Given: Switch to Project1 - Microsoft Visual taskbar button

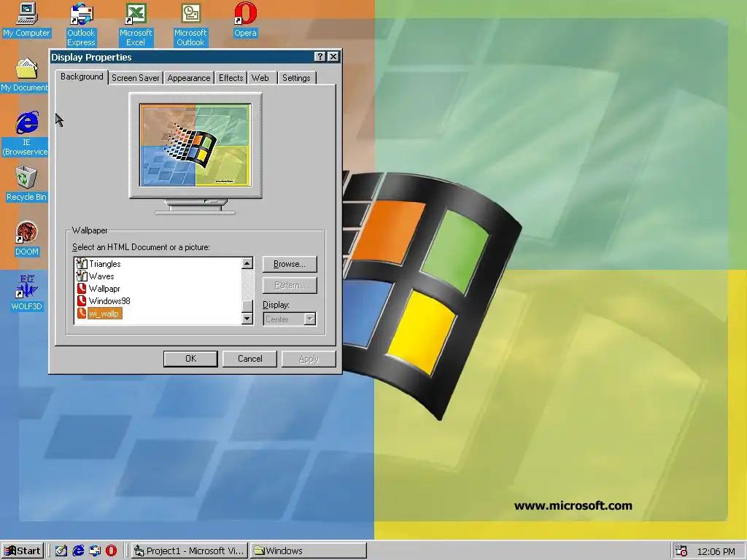Looking at the screenshot, I should click(189, 551).
